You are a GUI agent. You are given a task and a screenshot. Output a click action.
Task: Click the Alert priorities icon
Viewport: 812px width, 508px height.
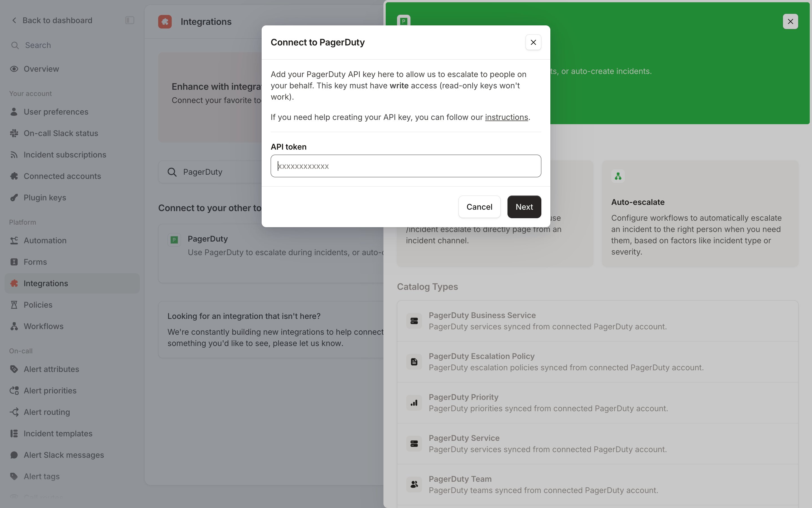tap(14, 391)
